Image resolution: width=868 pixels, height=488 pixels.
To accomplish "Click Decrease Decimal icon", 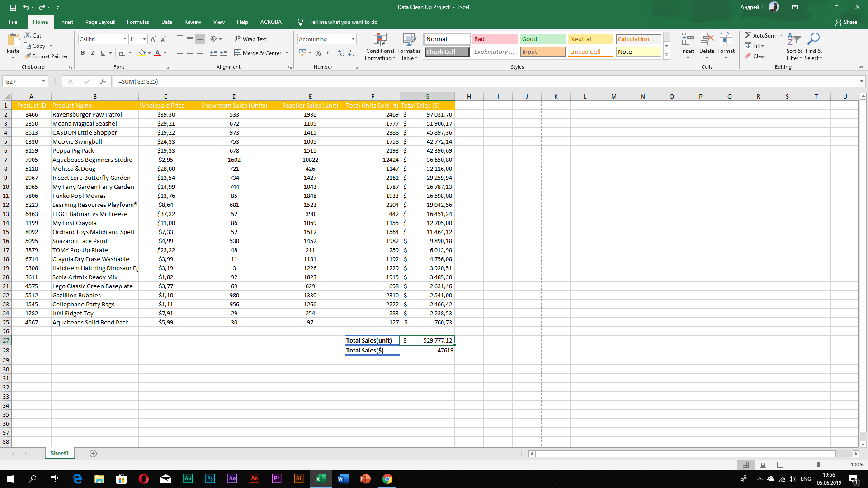I will tap(352, 53).
